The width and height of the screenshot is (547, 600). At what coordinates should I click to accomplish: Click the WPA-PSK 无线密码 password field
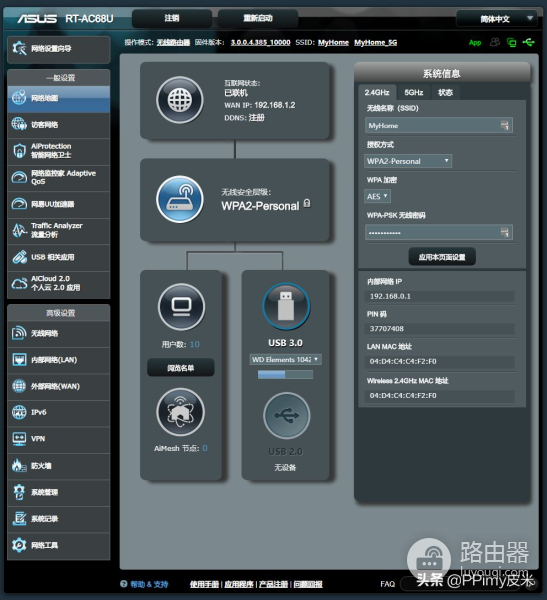tap(439, 232)
